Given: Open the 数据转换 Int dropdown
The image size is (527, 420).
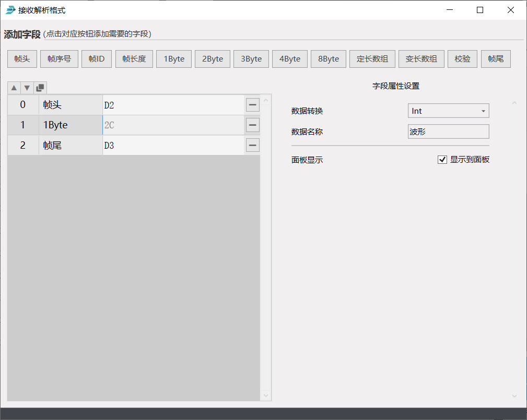Looking at the screenshot, I should (x=448, y=111).
